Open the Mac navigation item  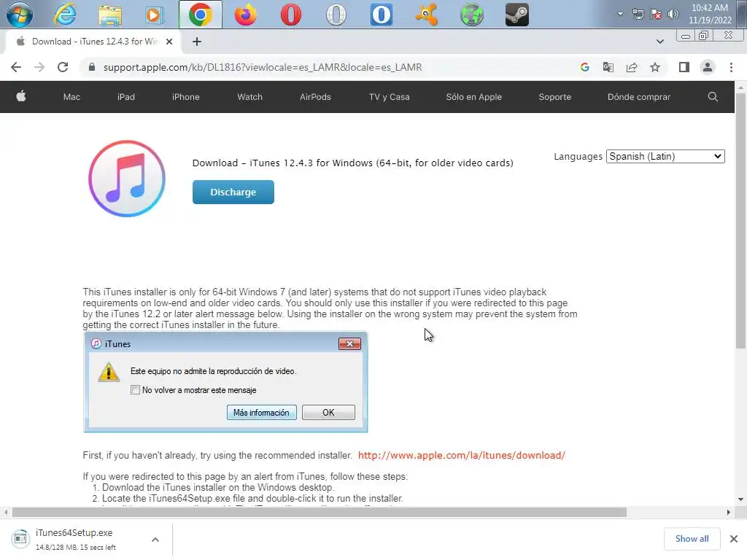pyautogui.click(x=71, y=97)
